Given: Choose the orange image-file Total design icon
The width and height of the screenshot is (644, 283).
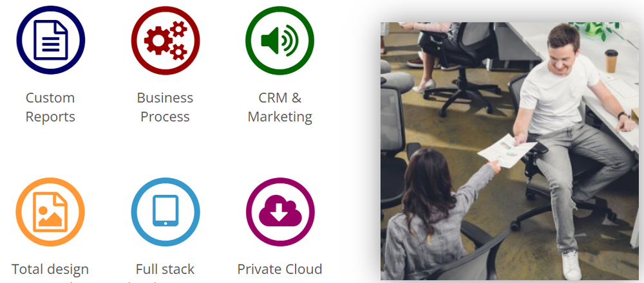Looking at the screenshot, I should [x=50, y=212].
